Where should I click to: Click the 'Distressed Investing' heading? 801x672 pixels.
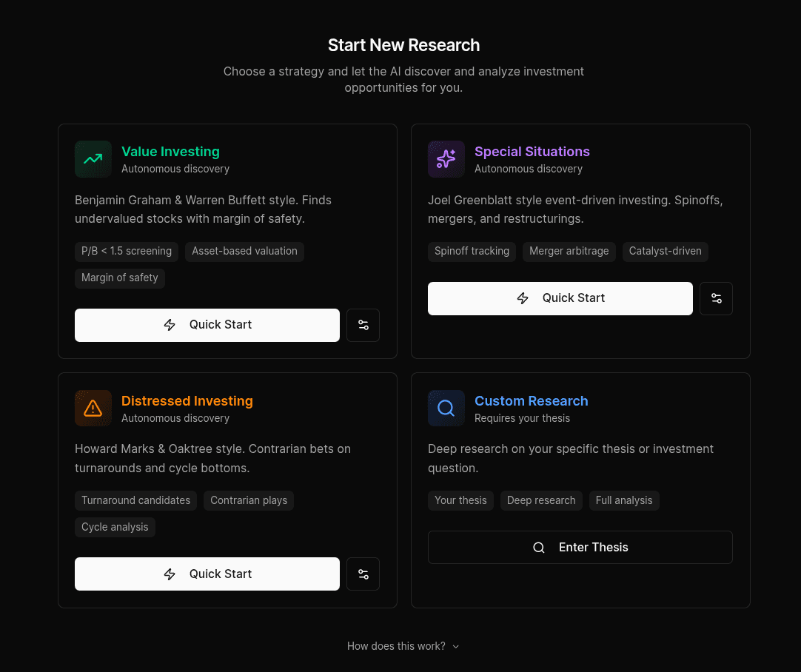(x=187, y=401)
